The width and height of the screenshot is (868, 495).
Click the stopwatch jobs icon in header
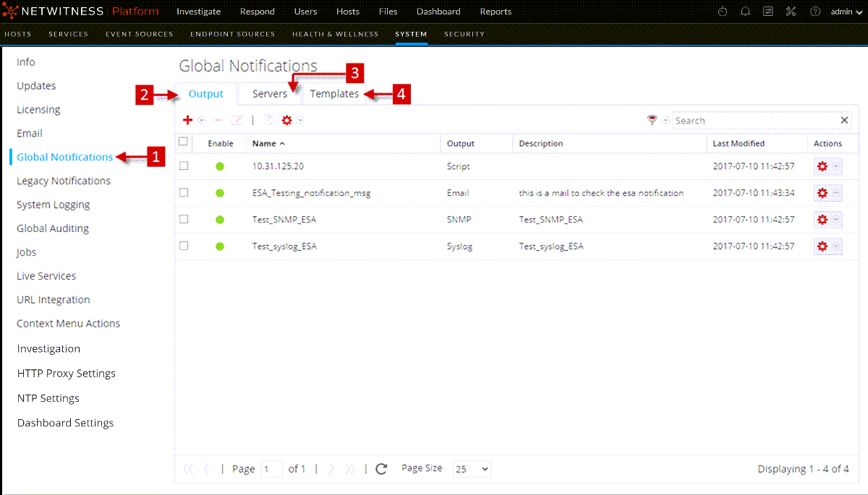pos(723,12)
